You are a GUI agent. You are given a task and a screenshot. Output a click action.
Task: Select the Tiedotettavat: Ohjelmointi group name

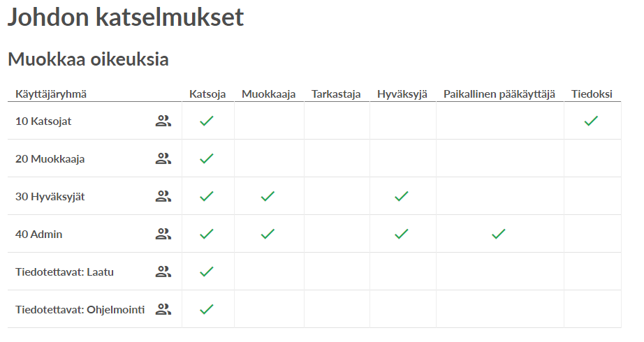80,310
